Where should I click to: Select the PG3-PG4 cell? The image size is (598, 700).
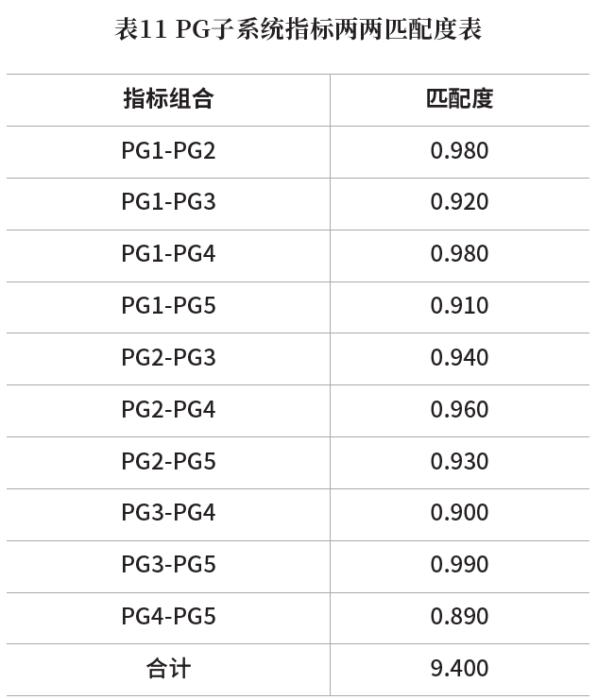168,513
